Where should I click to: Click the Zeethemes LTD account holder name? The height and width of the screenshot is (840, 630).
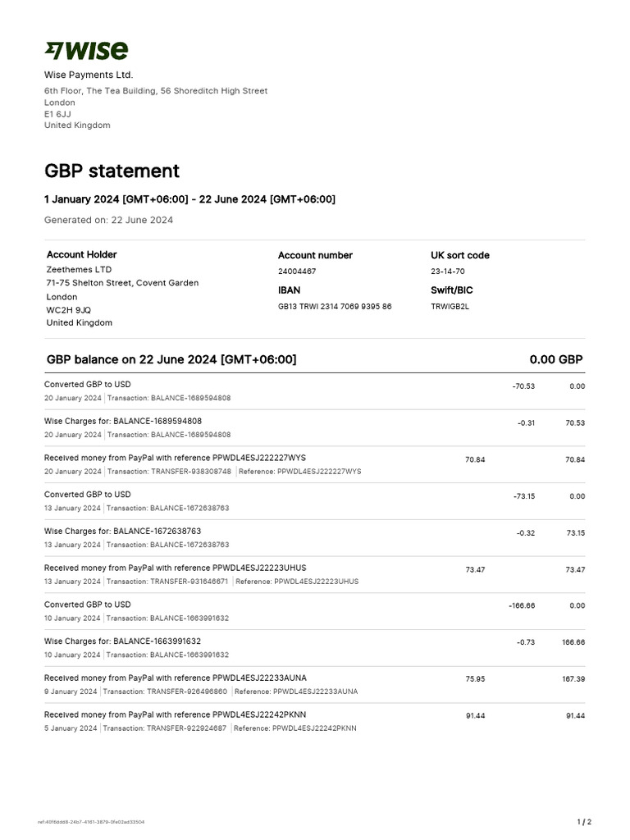pos(80,269)
